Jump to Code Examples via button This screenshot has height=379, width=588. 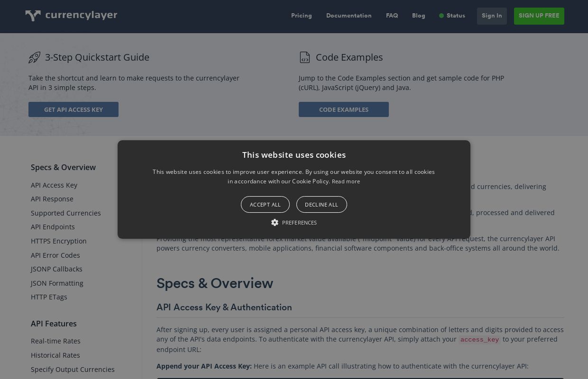344,109
